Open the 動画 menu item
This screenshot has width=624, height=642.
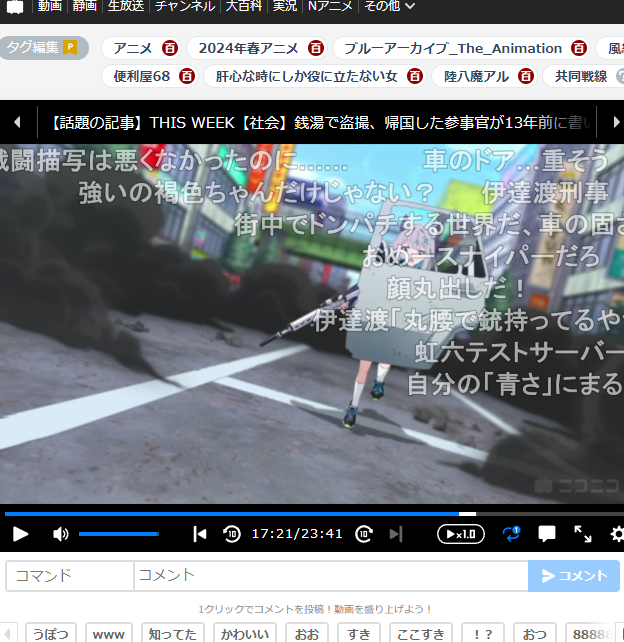click(x=50, y=6)
